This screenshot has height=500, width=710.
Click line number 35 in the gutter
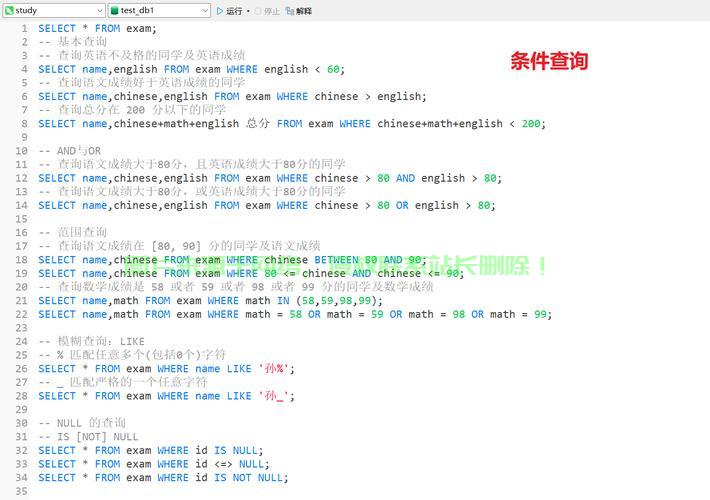click(x=21, y=491)
